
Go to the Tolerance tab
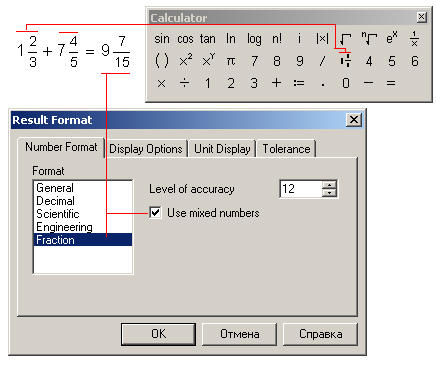[x=286, y=149]
